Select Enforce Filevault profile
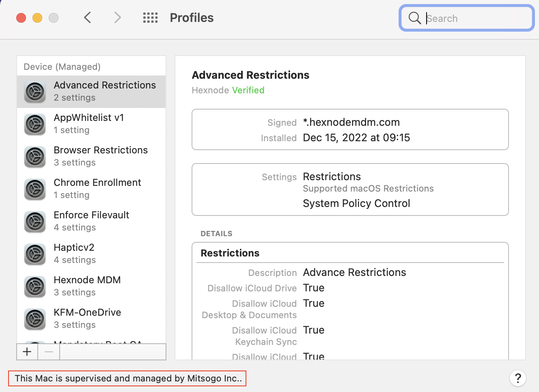The width and height of the screenshot is (539, 392). tap(91, 222)
